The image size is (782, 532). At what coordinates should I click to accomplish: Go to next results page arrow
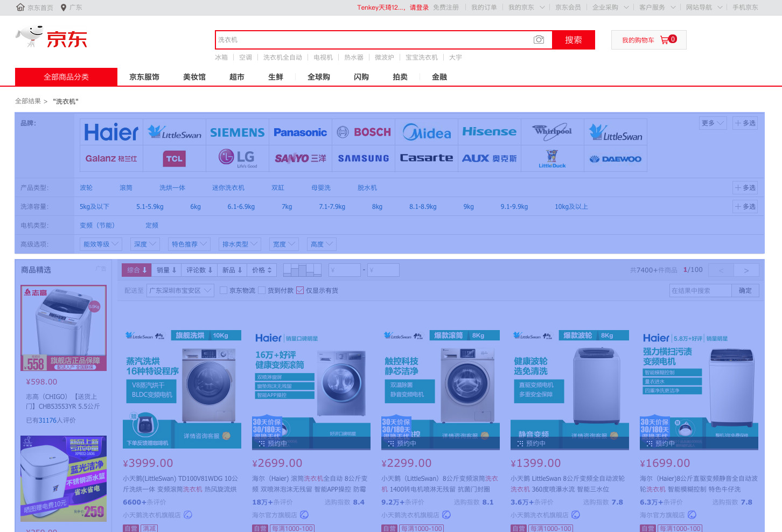pyautogui.click(x=746, y=270)
